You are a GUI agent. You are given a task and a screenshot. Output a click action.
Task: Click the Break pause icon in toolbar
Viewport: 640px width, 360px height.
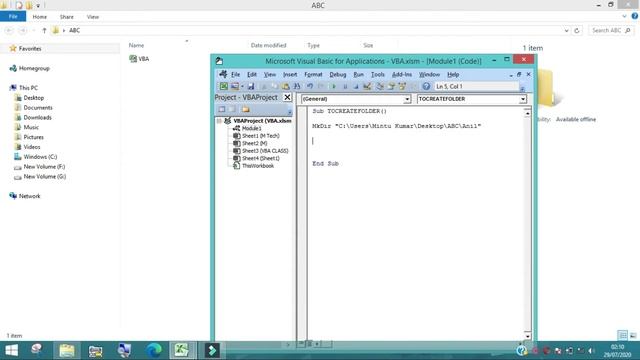pos(345,86)
